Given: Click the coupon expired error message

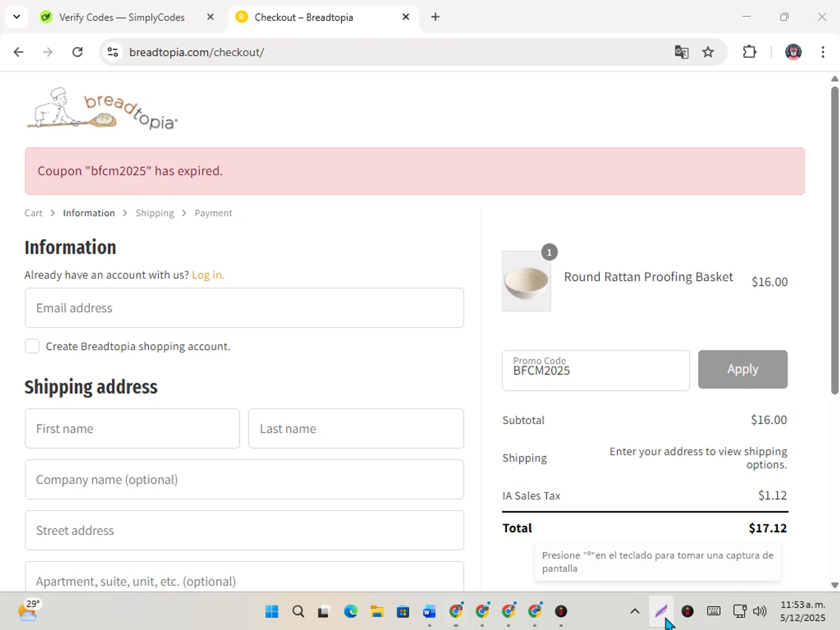Looking at the screenshot, I should (130, 171).
